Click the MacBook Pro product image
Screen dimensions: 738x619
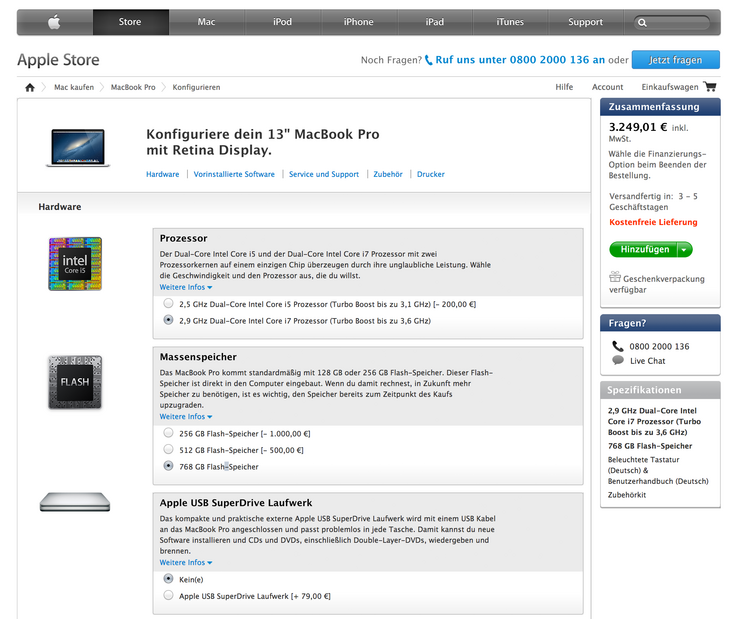coord(78,148)
